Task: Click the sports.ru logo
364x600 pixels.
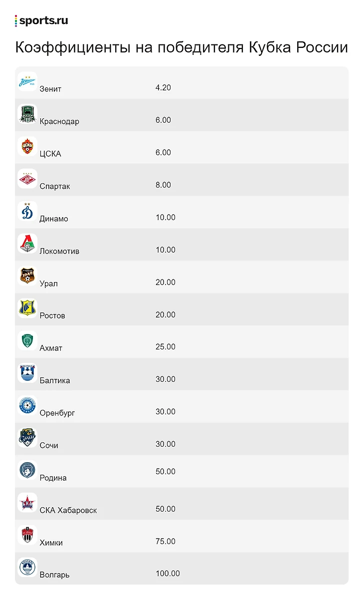Action: pyautogui.click(x=42, y=20)
